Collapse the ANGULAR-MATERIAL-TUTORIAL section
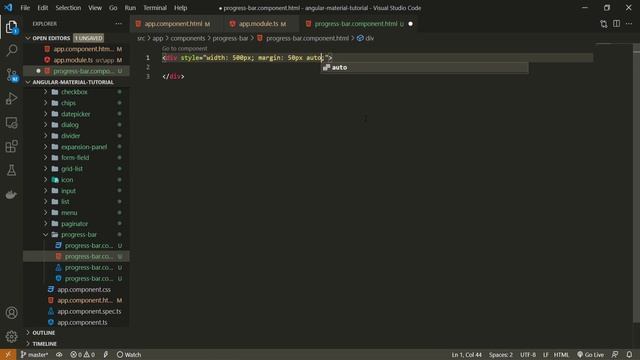This screenshot has height=360, width=640. coord(28,82)
